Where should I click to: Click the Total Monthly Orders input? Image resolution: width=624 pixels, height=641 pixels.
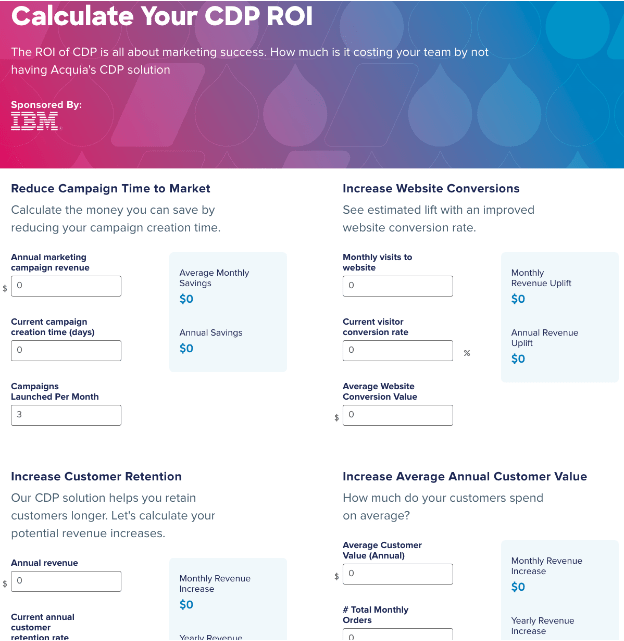coord(397,635)
